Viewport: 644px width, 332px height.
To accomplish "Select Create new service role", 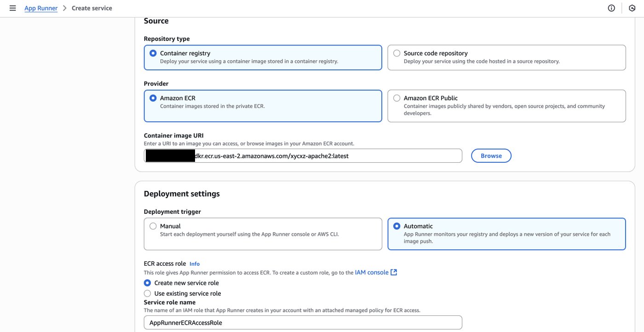I will [x=148, y=283].
